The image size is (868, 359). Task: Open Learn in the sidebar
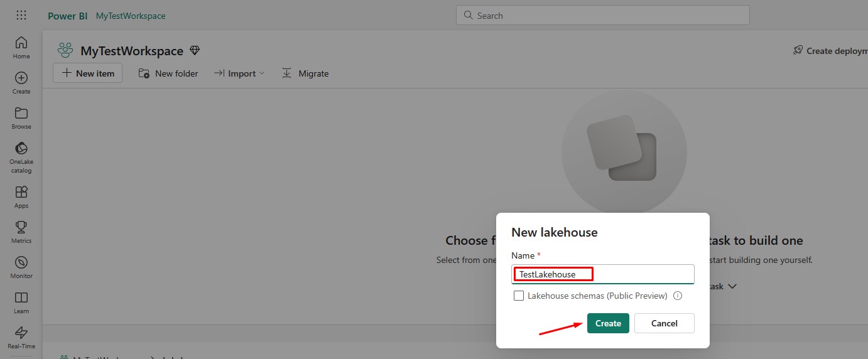click(x=21, y=303)
